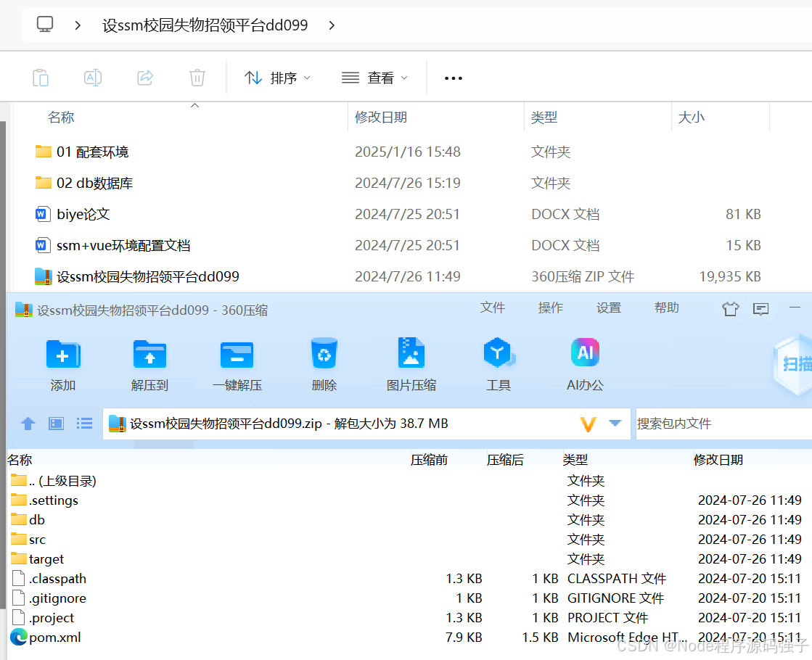Show more options with the three-dots button

click(453, 78)
